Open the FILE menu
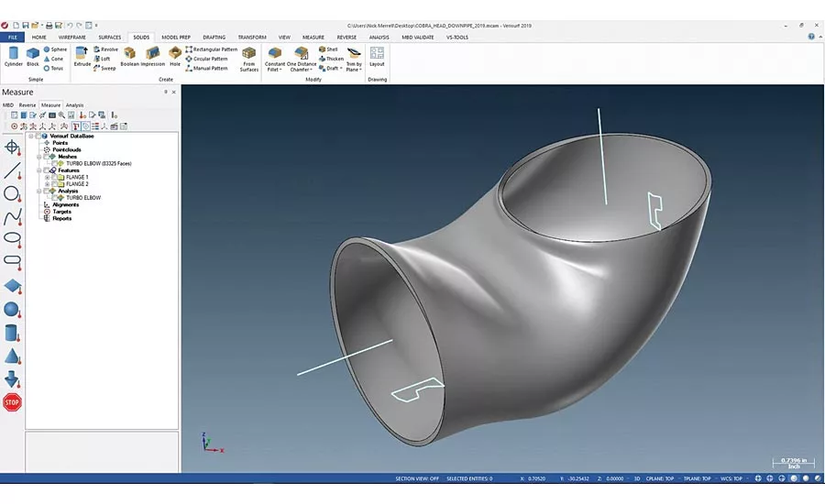 pyautogui.click(x=13, y=38)
